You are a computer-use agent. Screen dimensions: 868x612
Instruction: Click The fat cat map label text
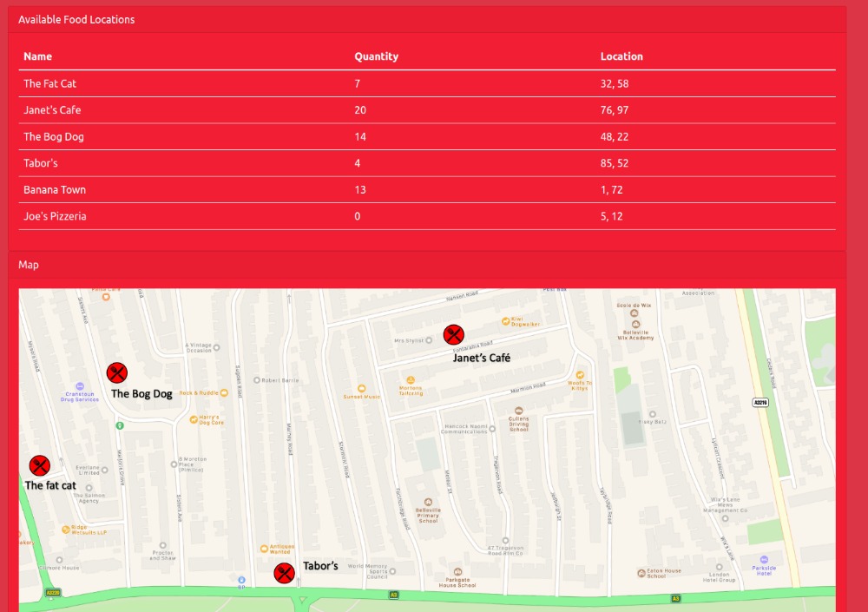coord(50,485)
